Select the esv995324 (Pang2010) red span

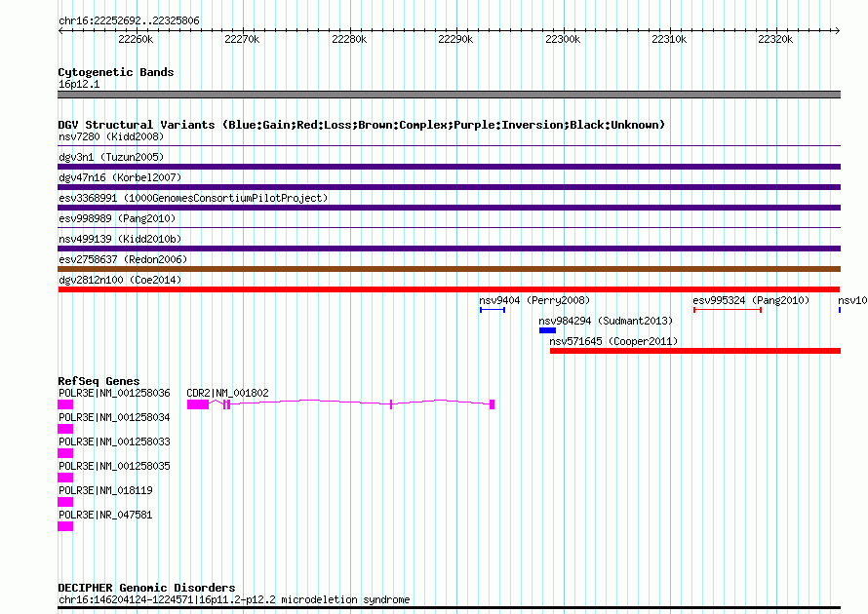pyautogui.click(x=728, y=310)
